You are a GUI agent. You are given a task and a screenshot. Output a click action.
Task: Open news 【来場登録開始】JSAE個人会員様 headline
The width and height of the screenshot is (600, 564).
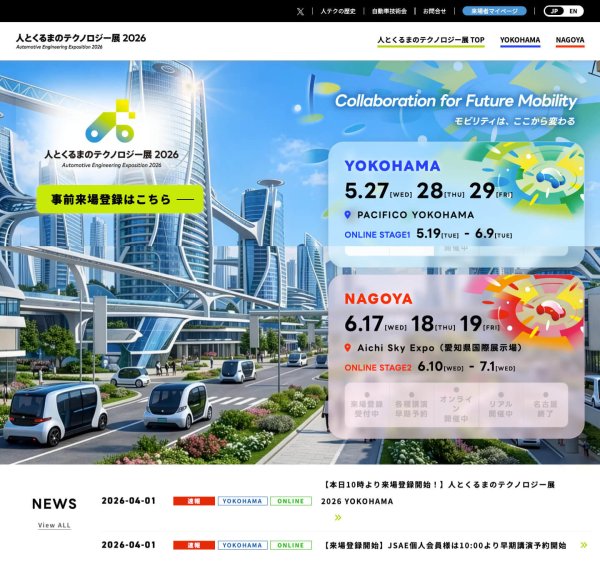444,545
